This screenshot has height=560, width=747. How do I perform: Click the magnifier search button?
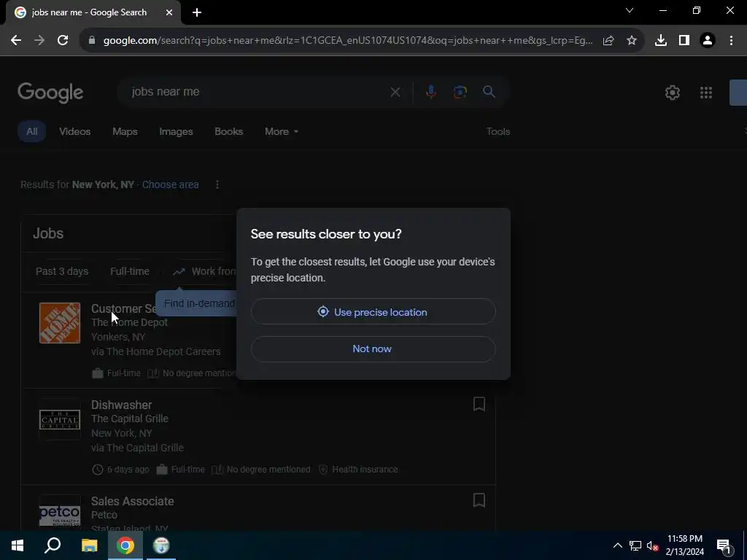[x=489, y=91]
